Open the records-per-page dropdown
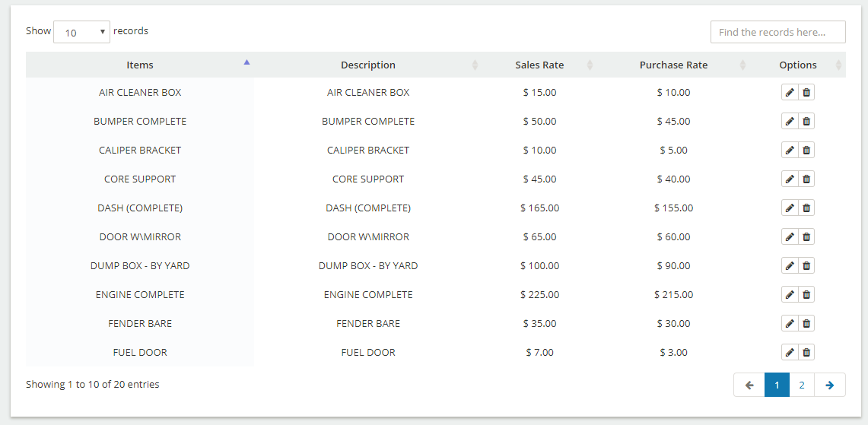Image resolution: width=868 pixels, height=425 pixels. pyautogui.click(x=81, y=32)
